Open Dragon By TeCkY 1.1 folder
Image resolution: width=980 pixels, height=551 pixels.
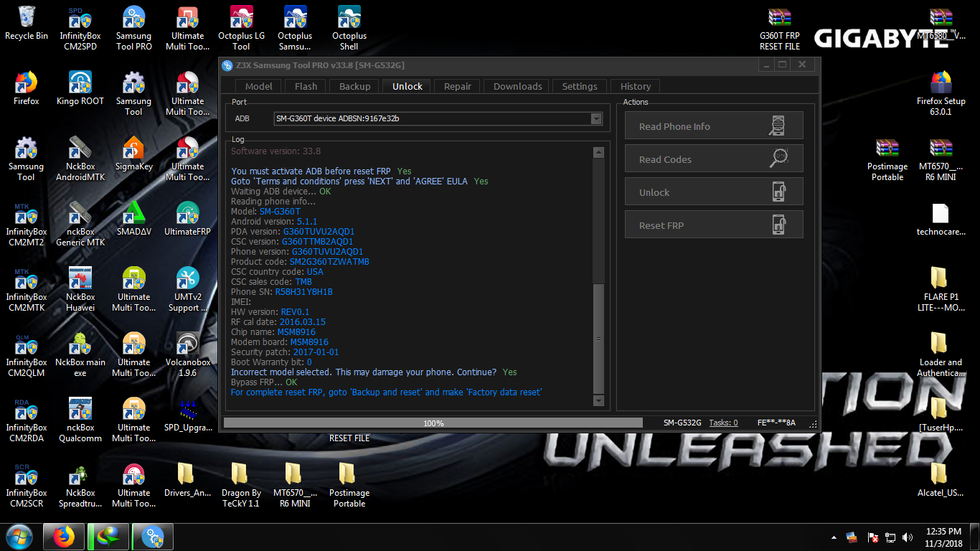coord(241,485)
